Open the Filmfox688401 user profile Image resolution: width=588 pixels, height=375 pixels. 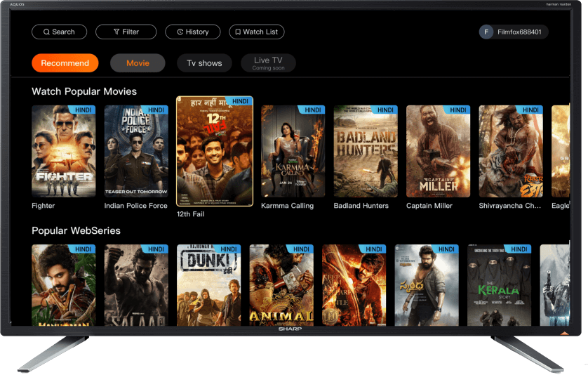[x=514, y=32]
